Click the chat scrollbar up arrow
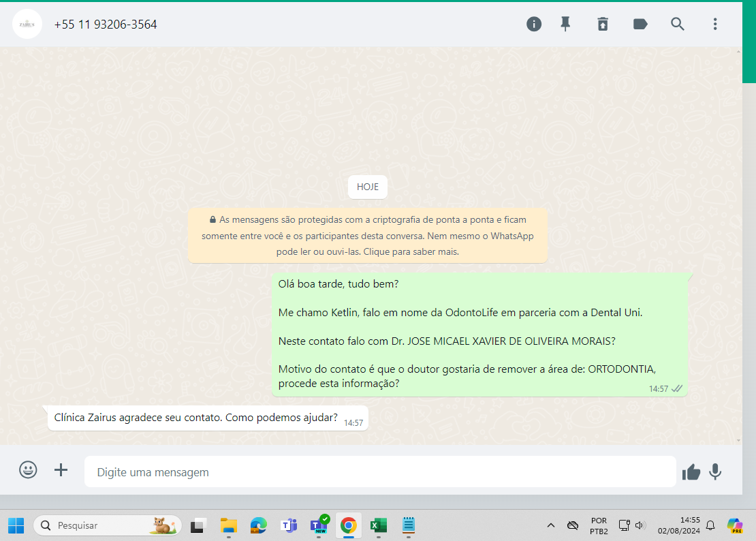Image resolution: width=756 pixels, height=541 pixels. click(739, 51)
